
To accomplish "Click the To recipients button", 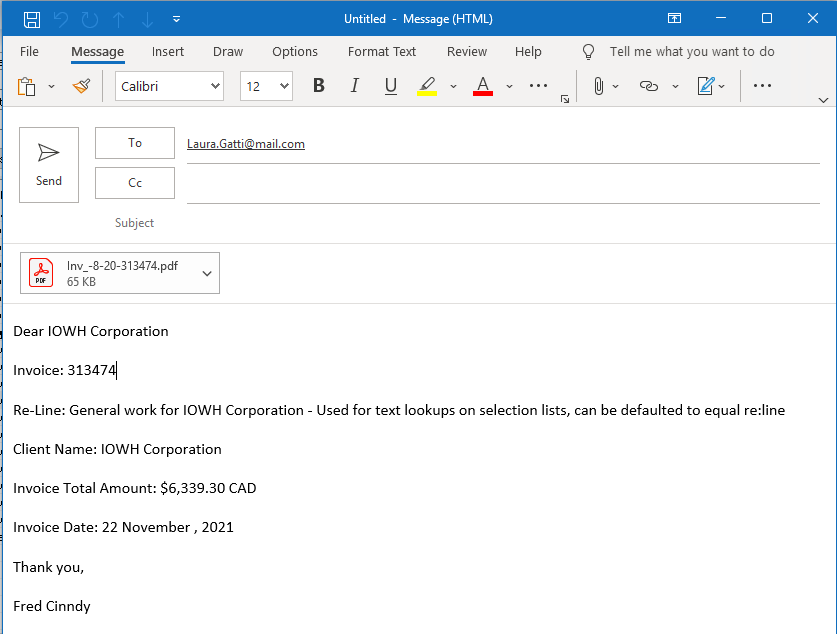I will (135, 143).
